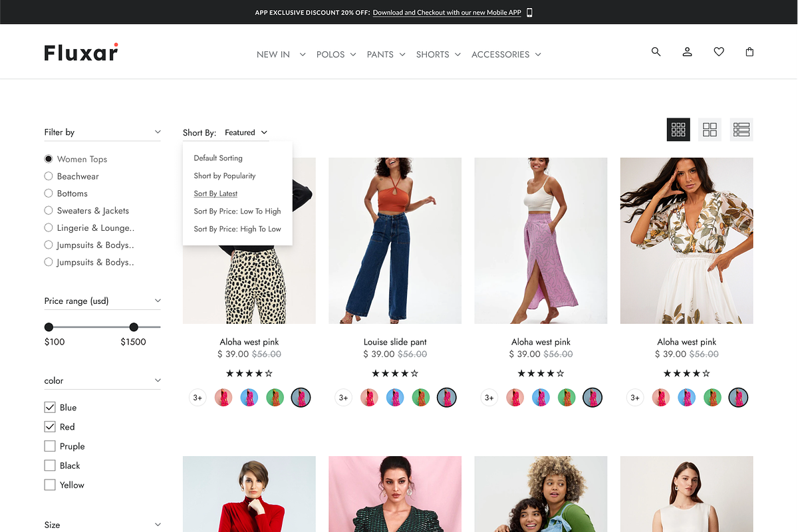Switch to the four-tile grid view icon
This screenshot has height=532, width=798.
tap(710, 130)
